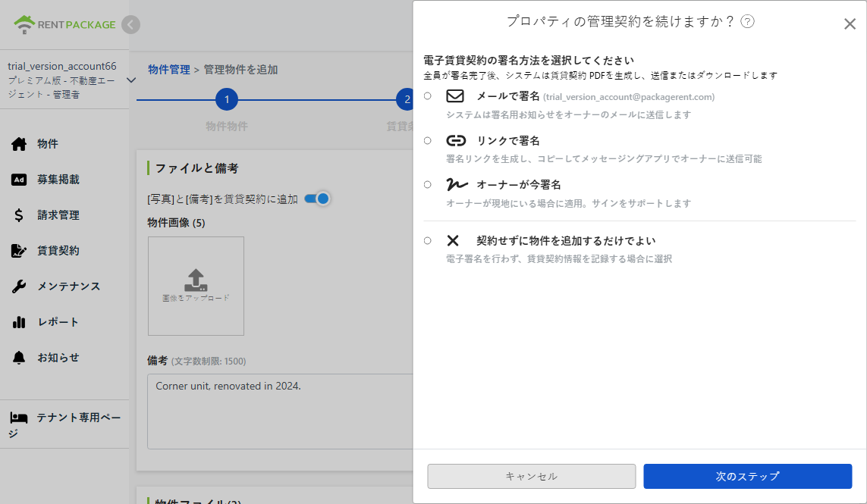This screenshot has width=867, height=504.
Task: Collapse the sidebar with the round arrow
Action: pyautogui.click(x=130, y=24)
